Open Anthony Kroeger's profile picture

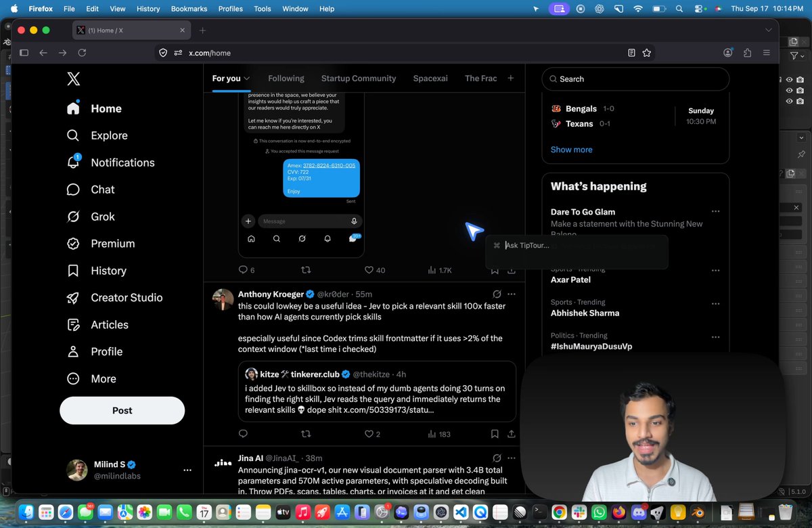click(223, 299)
